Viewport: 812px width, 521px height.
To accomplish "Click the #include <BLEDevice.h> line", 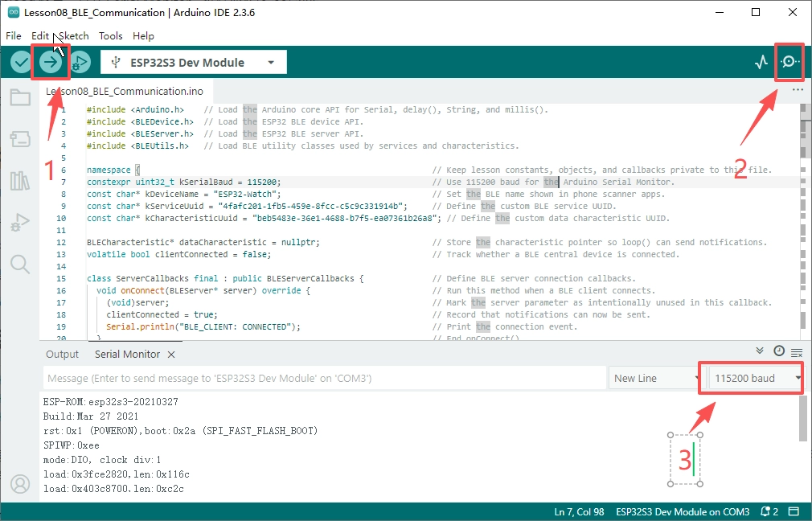I will tap(225, 121).
